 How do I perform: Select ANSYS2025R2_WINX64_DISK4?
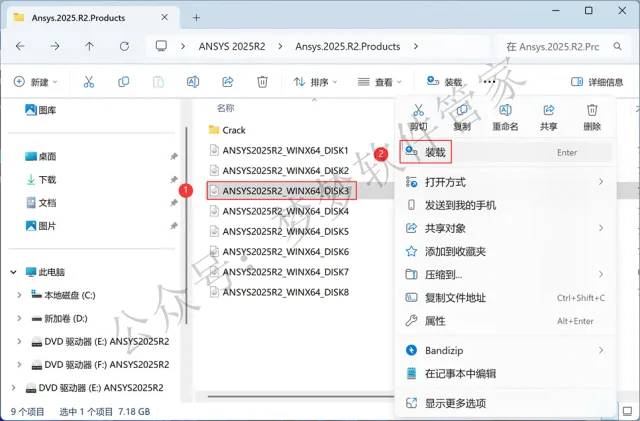point(279,211)
